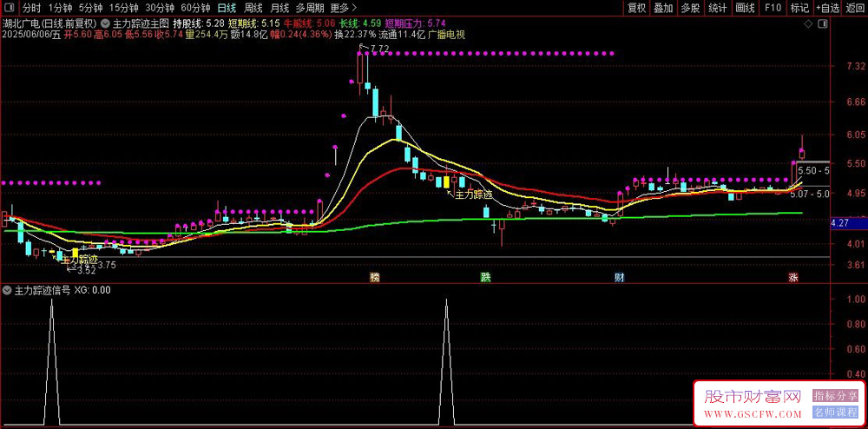Select the 30分钟 period

tap(160, 8)
